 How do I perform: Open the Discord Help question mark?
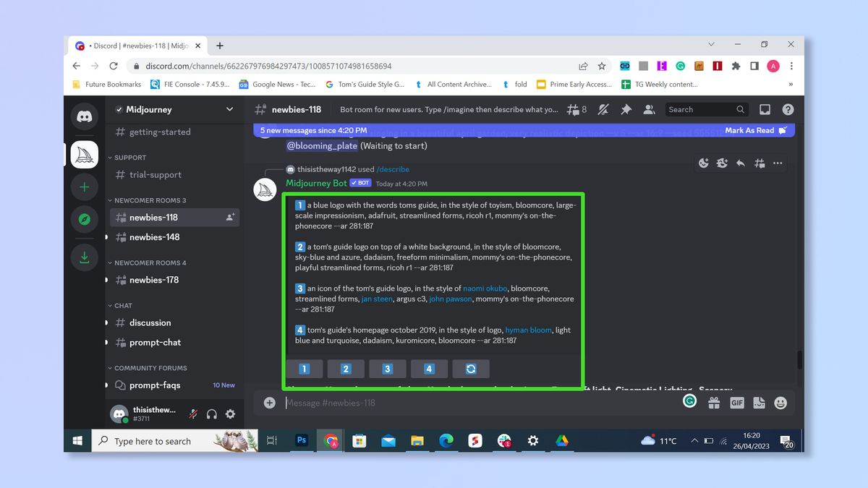tap(788, 109)
